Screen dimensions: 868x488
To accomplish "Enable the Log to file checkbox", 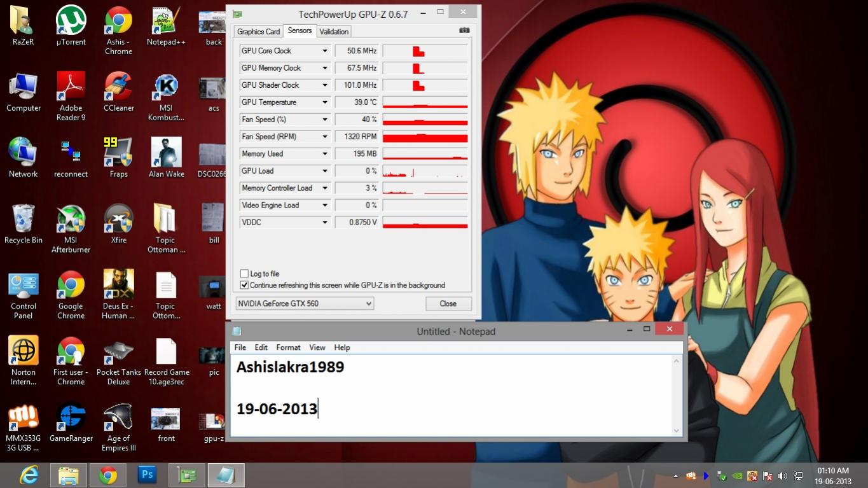I will pos(244,274).
